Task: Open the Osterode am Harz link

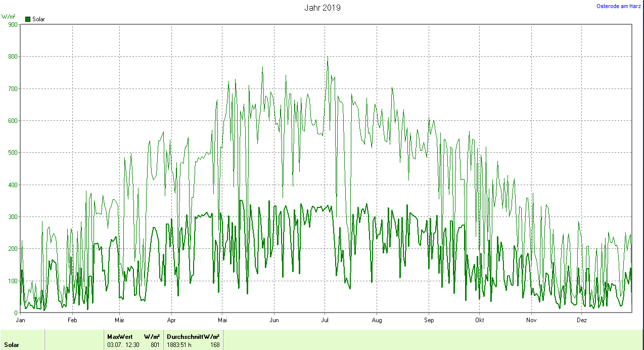Action: pos(619,6)
